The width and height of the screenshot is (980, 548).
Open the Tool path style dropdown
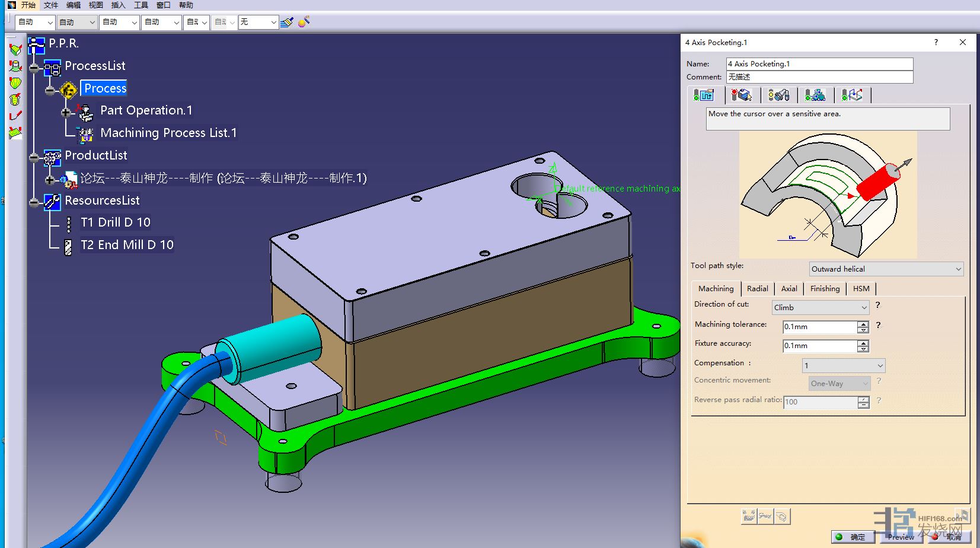[x=886, y=269]
